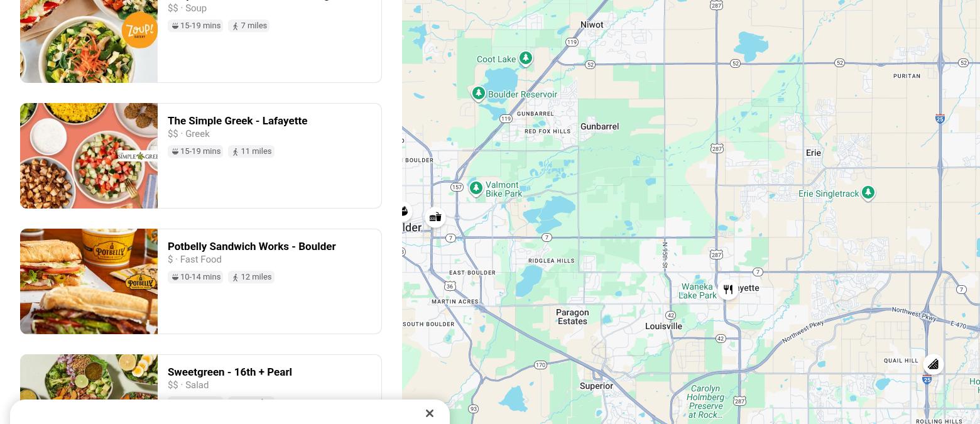Screen dimensions: 980x424
Task: Click Simple Greek's 15-19 mins prep badge
Action: (195, 151)
